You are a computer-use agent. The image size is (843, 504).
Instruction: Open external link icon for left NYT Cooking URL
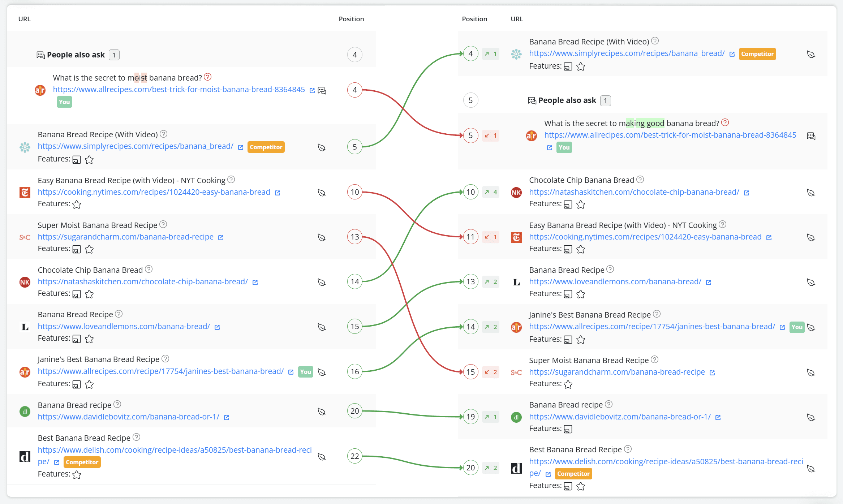pyautogui.click(x=278, y=193)
